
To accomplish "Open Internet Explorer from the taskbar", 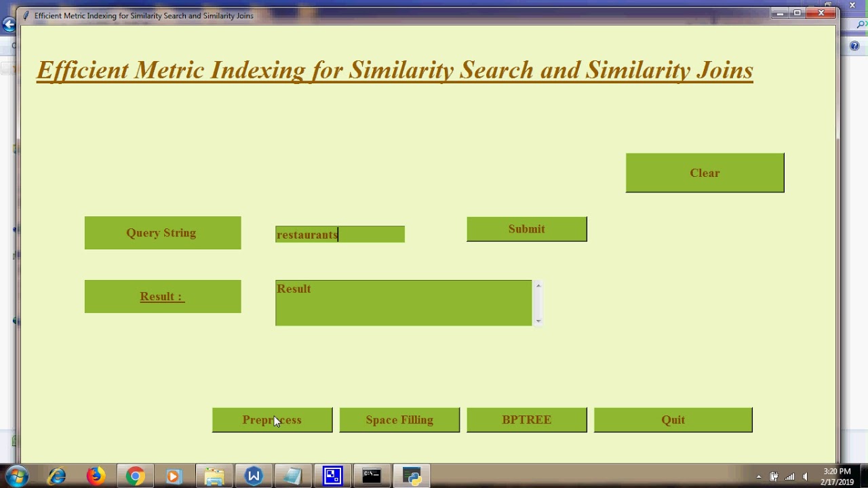I will point(56,476).
